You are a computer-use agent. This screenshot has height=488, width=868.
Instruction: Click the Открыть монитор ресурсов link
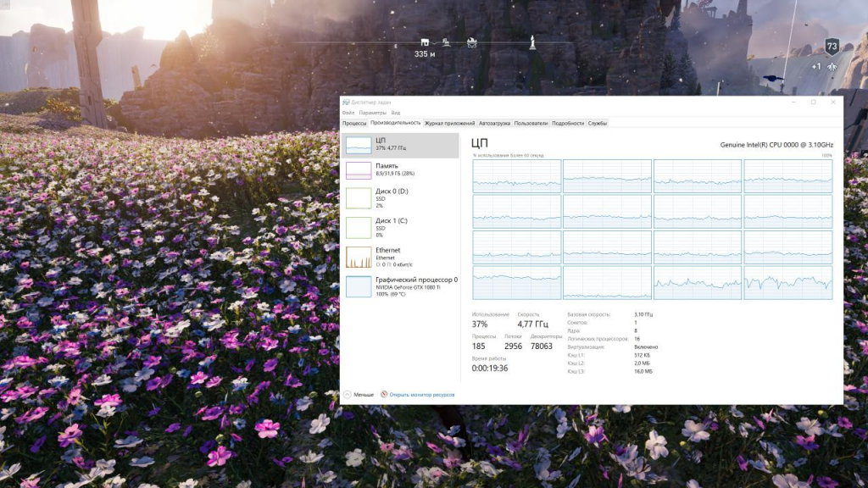(x=422, y=395)
